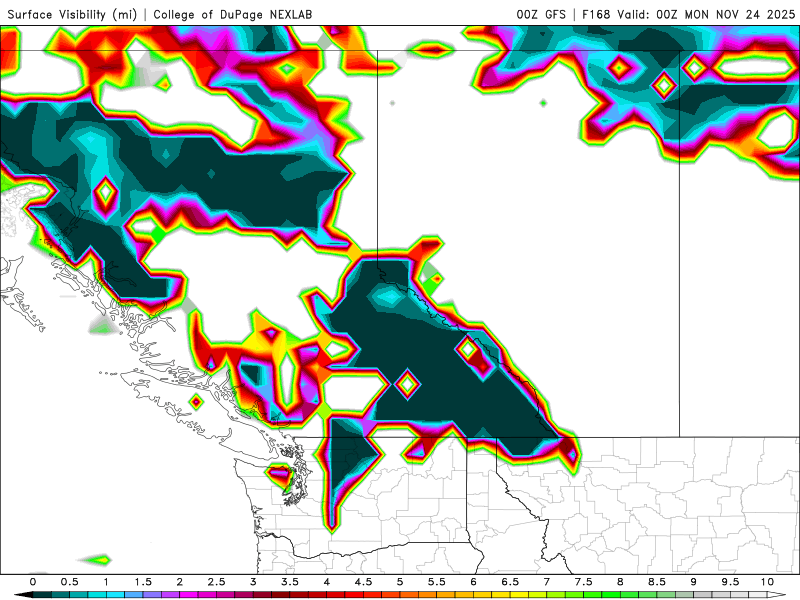
Task: Click the colorbar label "7.5"
Action: pyautogui.click(x=584, y=582)
